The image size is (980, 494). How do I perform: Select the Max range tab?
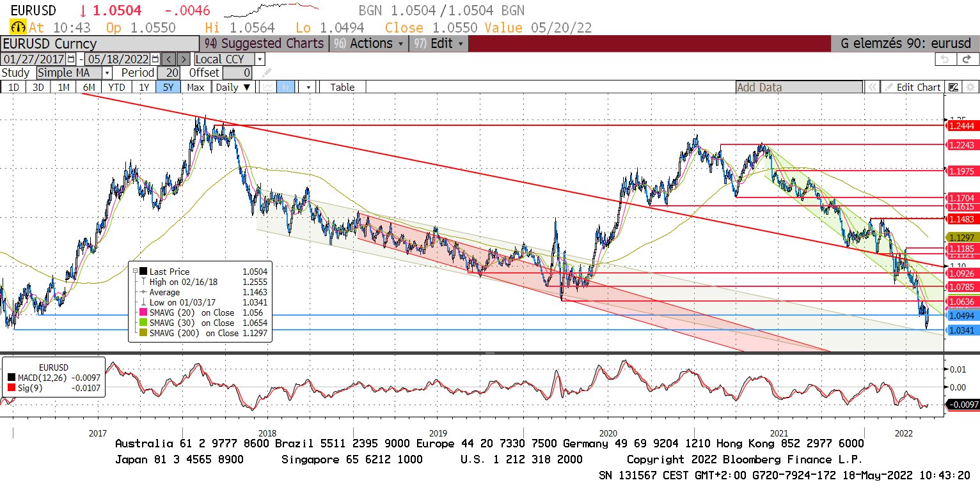(196, 87)
